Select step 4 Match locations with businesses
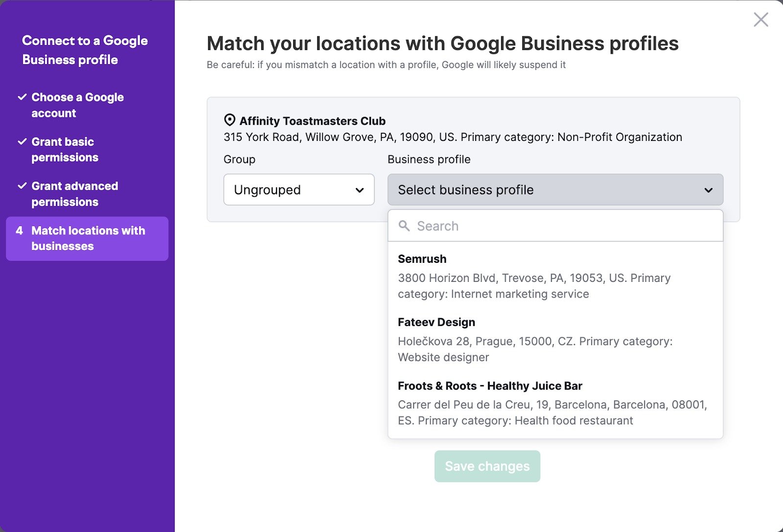The image size is (783, 532). coord(87,238)
